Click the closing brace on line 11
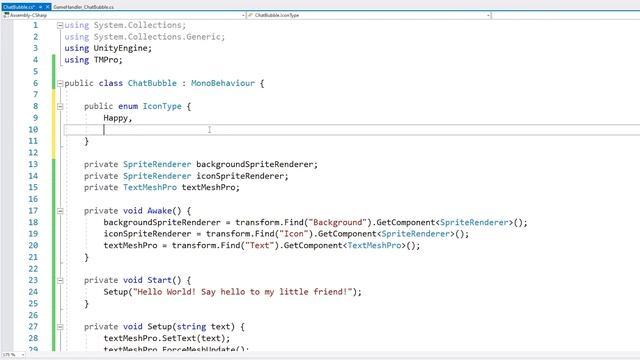Screen dimensions: 640x360 click(x=87, y=141)
